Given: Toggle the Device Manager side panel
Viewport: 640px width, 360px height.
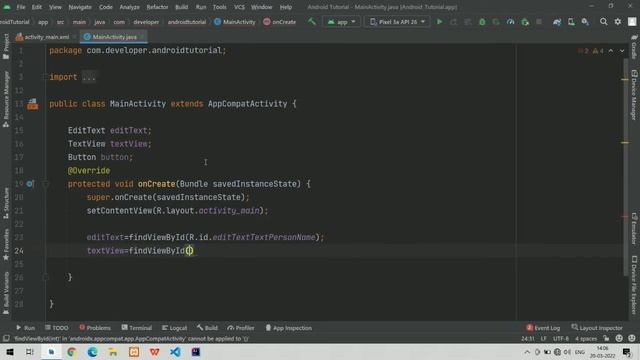Looking at the screenshot, I should pyautogui.click(x=634, y=95).
